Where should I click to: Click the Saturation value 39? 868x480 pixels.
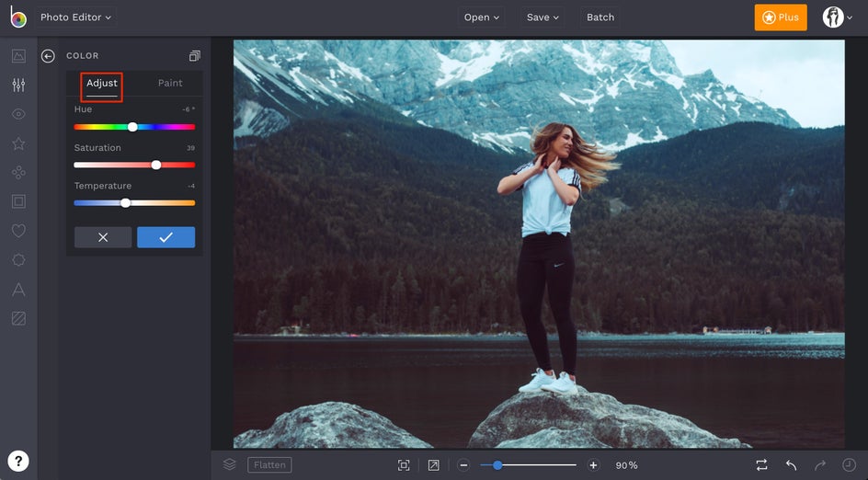click(x=190, y=148)
